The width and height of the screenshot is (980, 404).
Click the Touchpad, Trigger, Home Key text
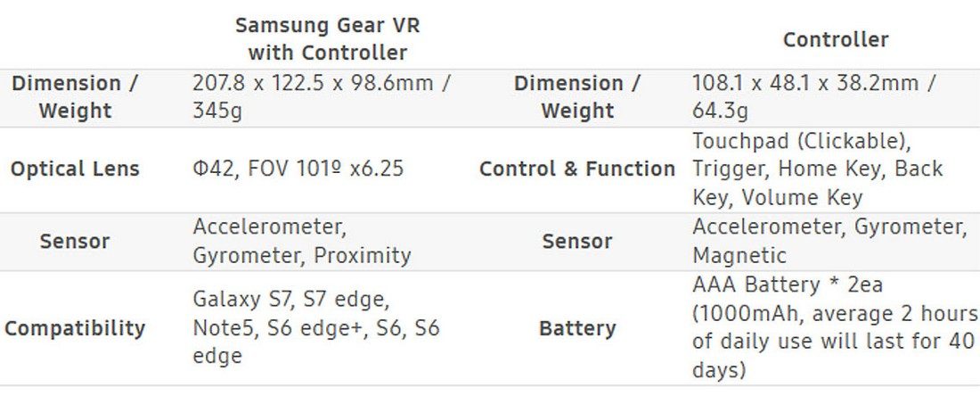tap(817, 169)
